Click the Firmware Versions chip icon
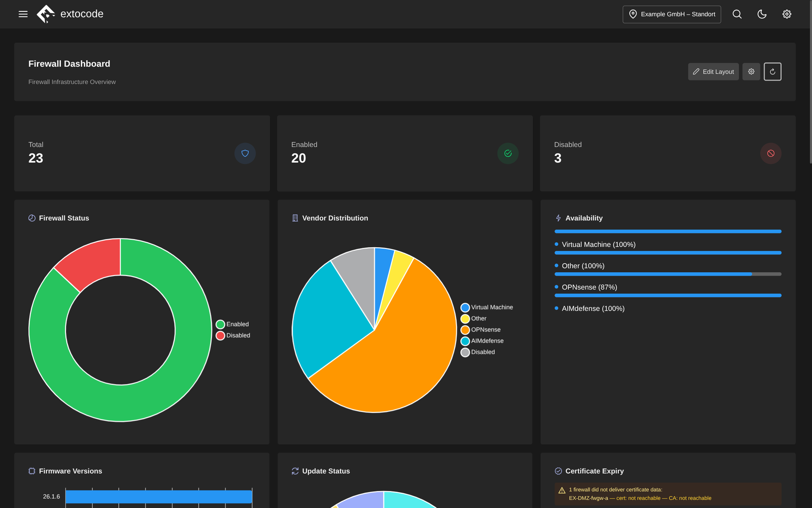The width and height of the screenshot is (812, 508). coord(32,471)
